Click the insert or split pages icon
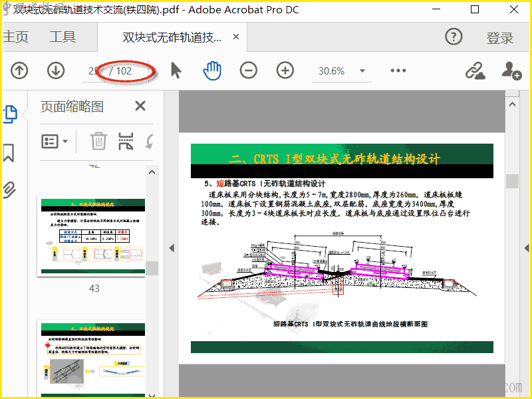Image resolution: width=532 pixels, height=399 pixels. coord(126,141)
